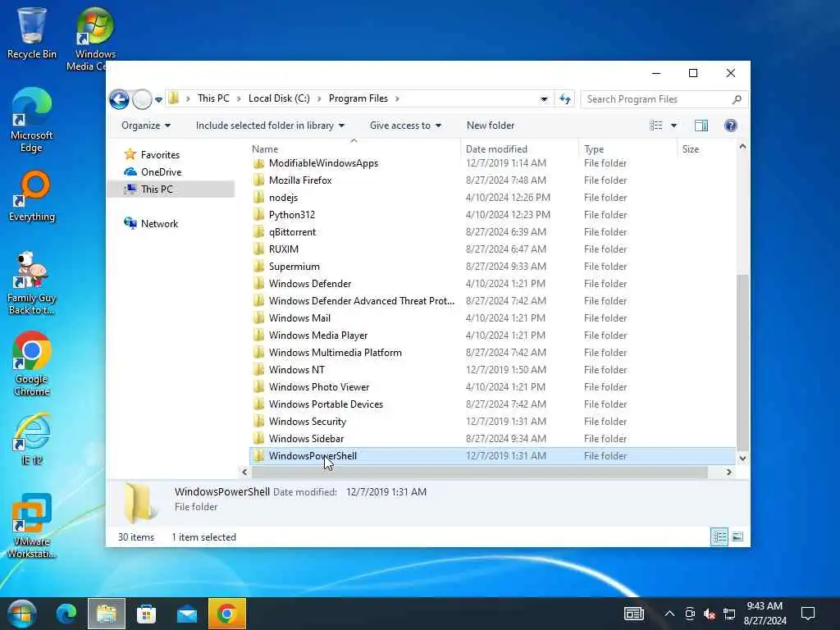Switch to details view in status bar
The width and height of the screenshot is (840, 630).
coord(719,536)
